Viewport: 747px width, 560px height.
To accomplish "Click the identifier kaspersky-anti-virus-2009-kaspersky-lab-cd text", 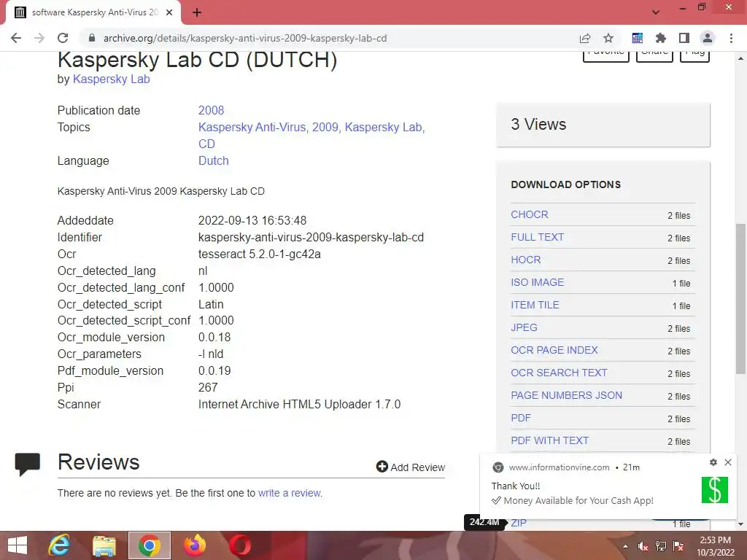I will tap(311, 238).
